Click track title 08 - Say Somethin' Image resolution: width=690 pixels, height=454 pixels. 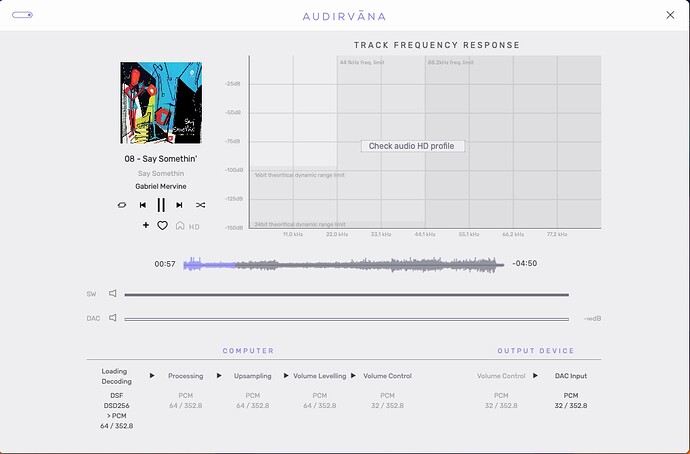tap(161, 159)
